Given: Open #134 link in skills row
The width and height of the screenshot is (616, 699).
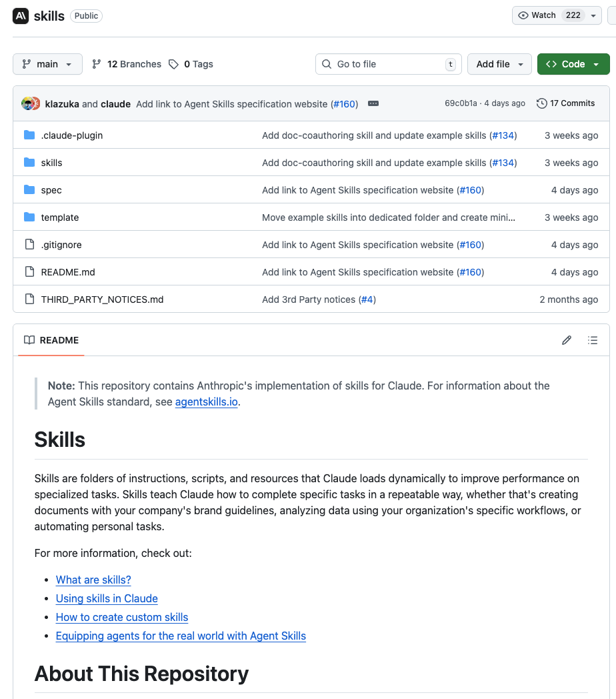Looking at the screenshot, I should coord(503,163).
